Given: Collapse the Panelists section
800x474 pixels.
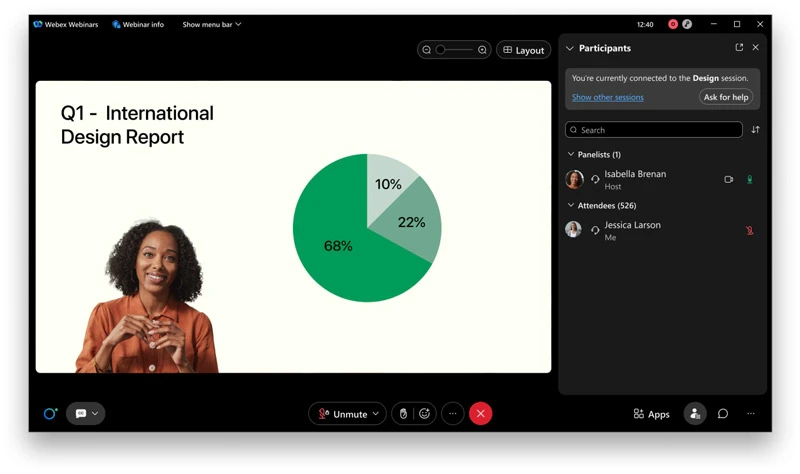Looking at the screenshot, I should (571, 155).
